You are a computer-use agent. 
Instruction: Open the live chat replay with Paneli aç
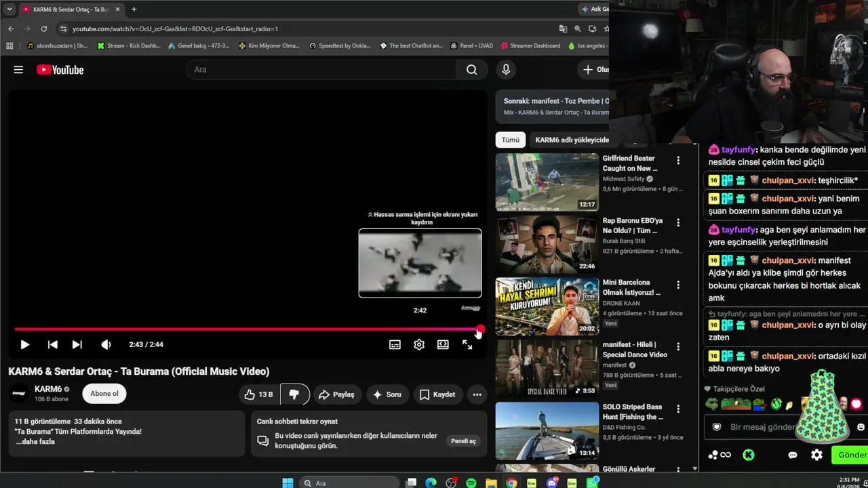click(x=464, y=441)
